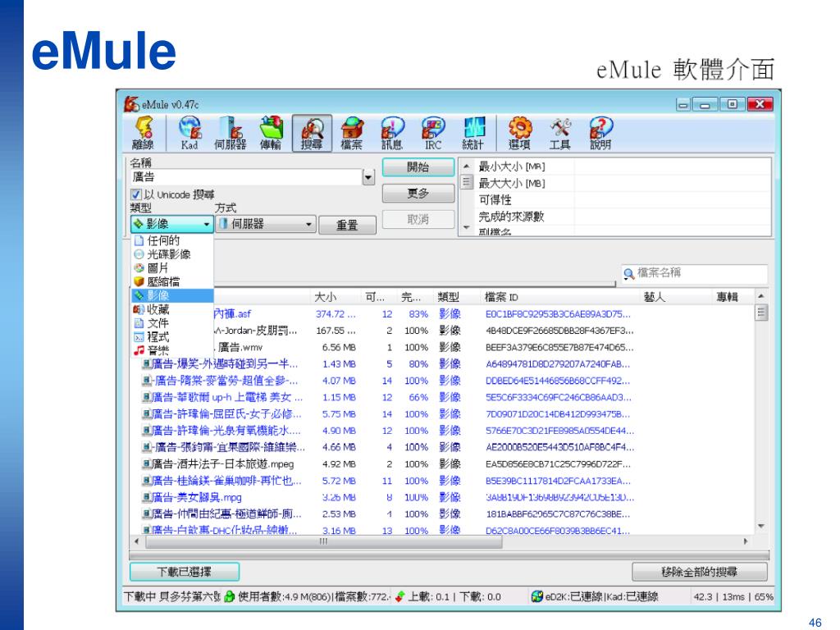This screenshot has height=630, width=840.
Task: Open the 統計 statistics toolbar icon
Action: 473,133
